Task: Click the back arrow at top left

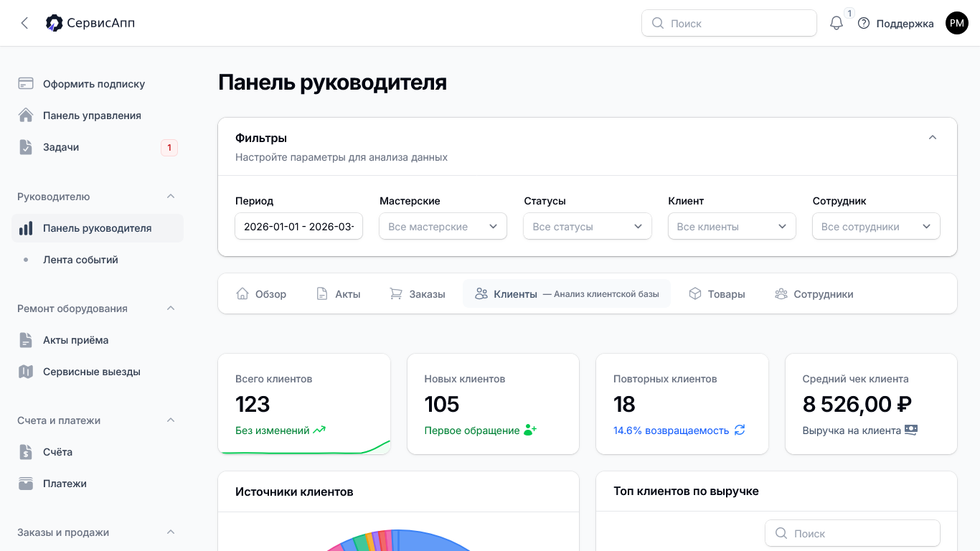Action: click(24, 22)
